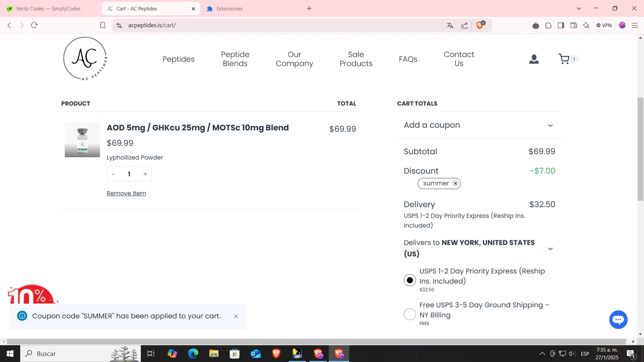Select USPS 1-2 Day Priority Express shipping
This screenshot has height=362, width=644.
[410, 281]
